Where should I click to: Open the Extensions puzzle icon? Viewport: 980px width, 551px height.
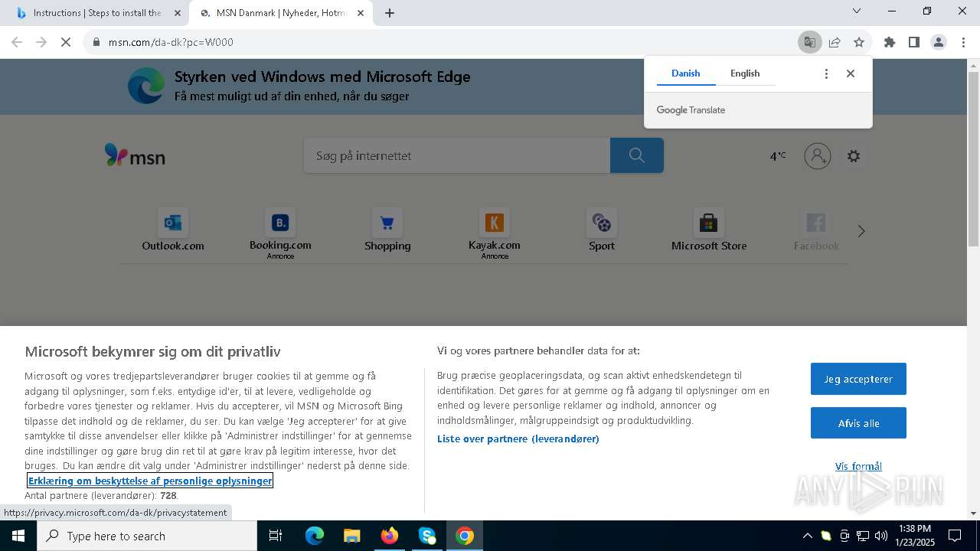click(x=889, y=42)
